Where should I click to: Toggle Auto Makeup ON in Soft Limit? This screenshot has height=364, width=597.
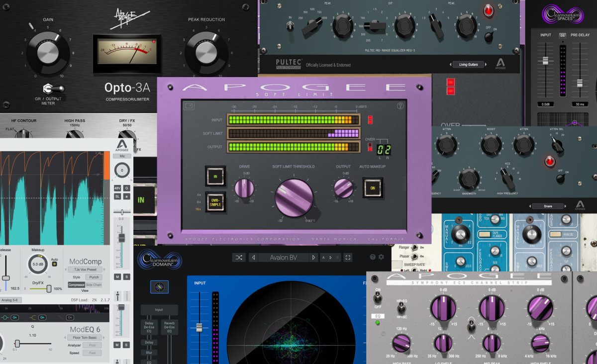tap(373, 187)
